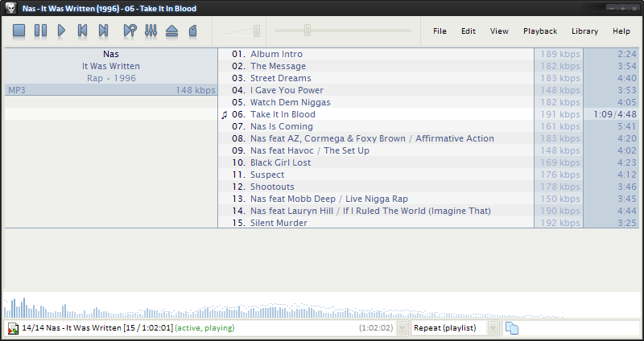644x341 pixels.
Task: Click the Play button in the toolbar
Action: [62, 31]
